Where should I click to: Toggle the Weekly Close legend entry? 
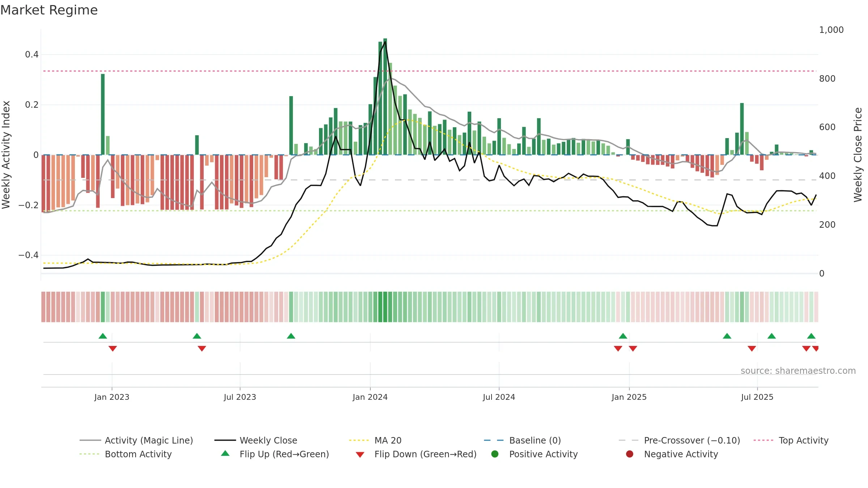[x=256, y=440]
